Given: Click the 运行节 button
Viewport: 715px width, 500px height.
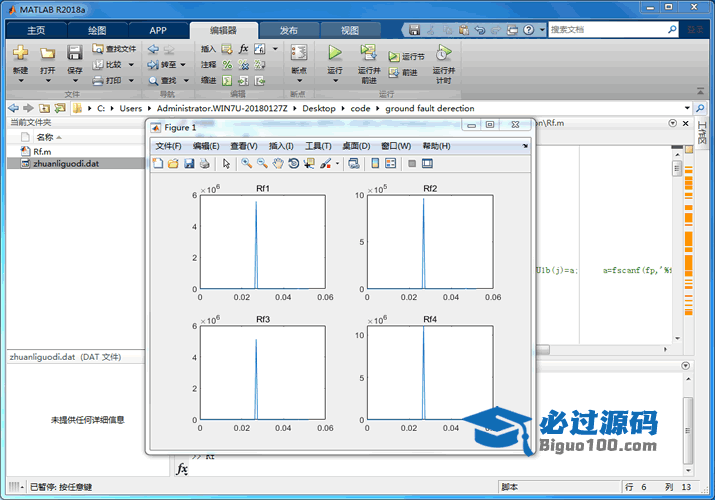Looking at the screenshot, I should [x=406, y=57].
